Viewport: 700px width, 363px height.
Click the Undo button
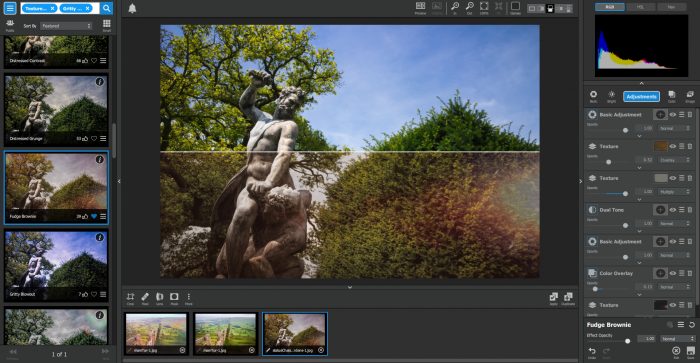[x=592, y=352]
